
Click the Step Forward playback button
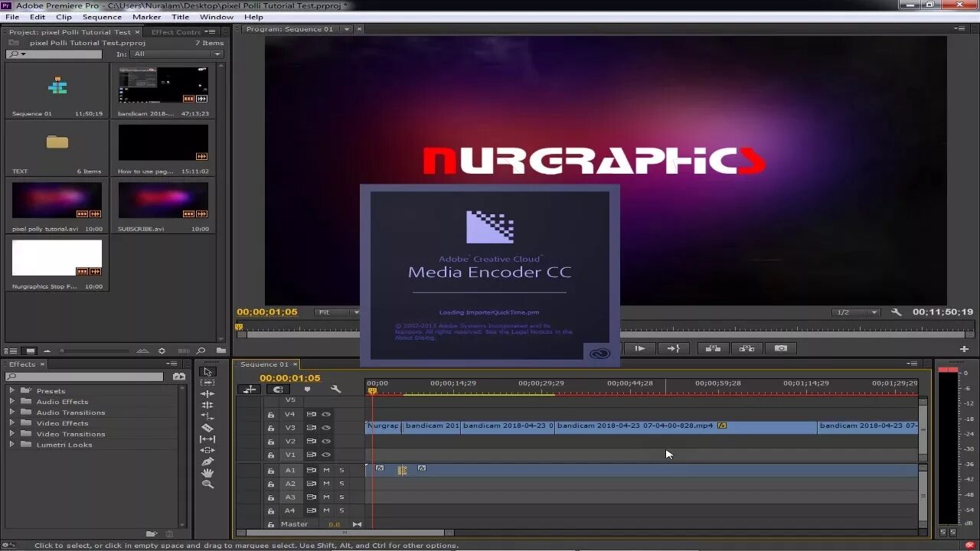point(640,348)
